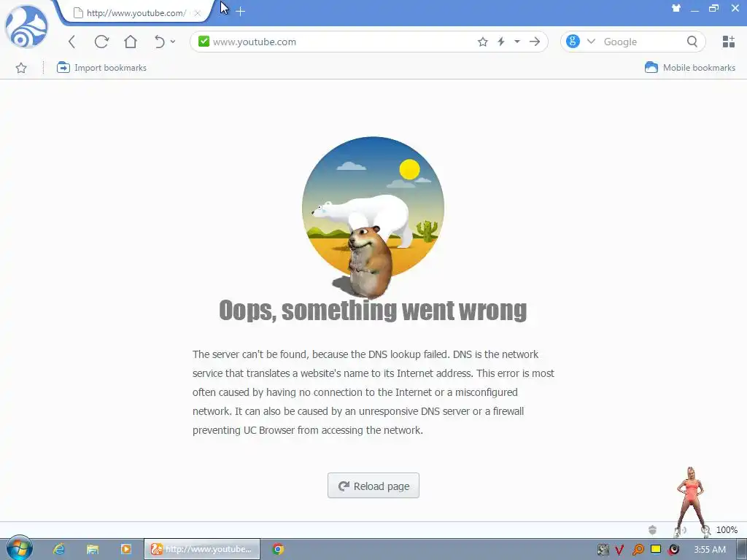Launch Internet Explorer from taskbar
The height and width of the screenshot is (560, 747).
coord(58,549)
